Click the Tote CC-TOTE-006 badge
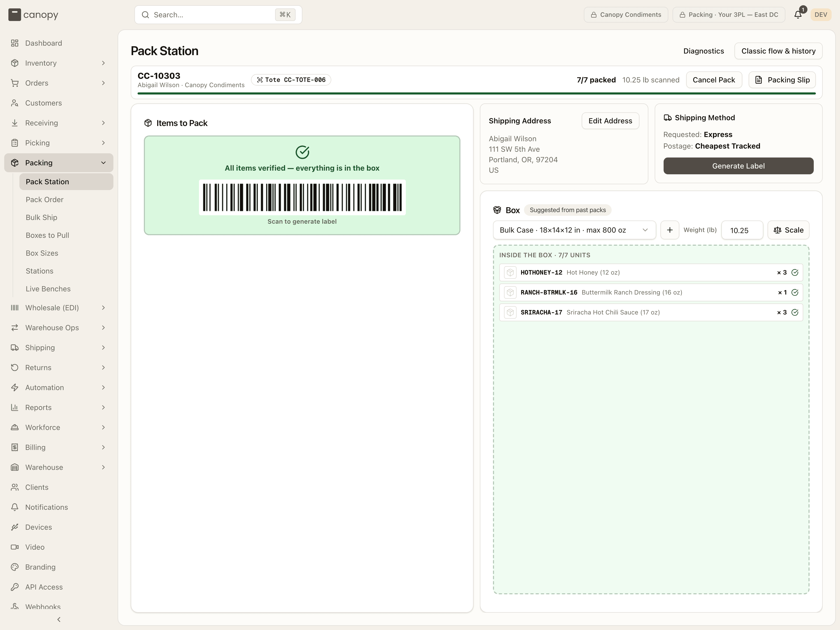840x630 pixels. (291, 80)
